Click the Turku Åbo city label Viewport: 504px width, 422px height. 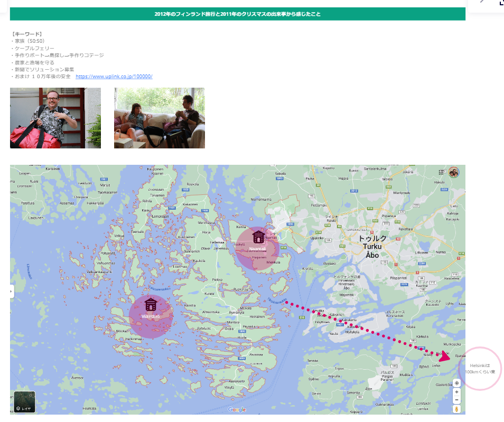tap(372, 247)
